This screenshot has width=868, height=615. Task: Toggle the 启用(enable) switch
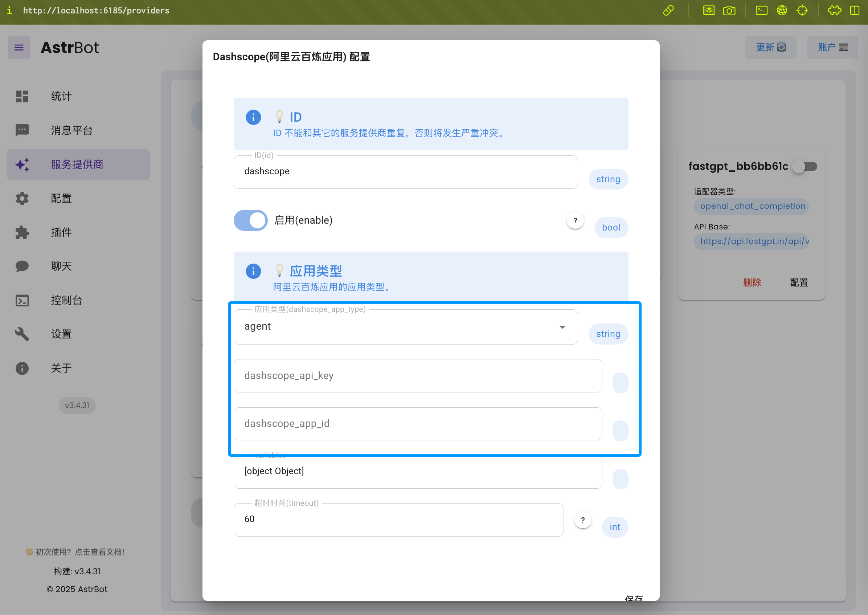click(x=251, y=220)
